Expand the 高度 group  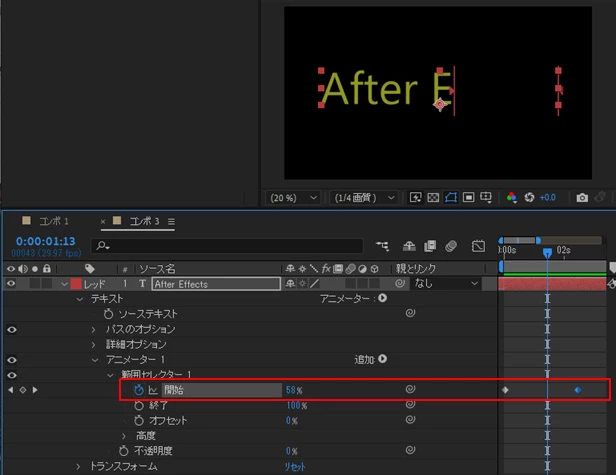[124, 436]
